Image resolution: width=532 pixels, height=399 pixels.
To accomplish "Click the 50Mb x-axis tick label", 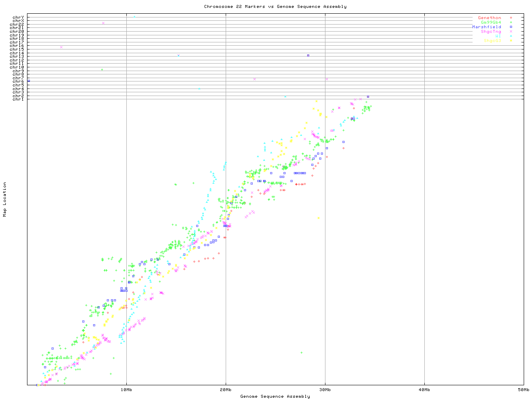I will click(x=523, y=390).
